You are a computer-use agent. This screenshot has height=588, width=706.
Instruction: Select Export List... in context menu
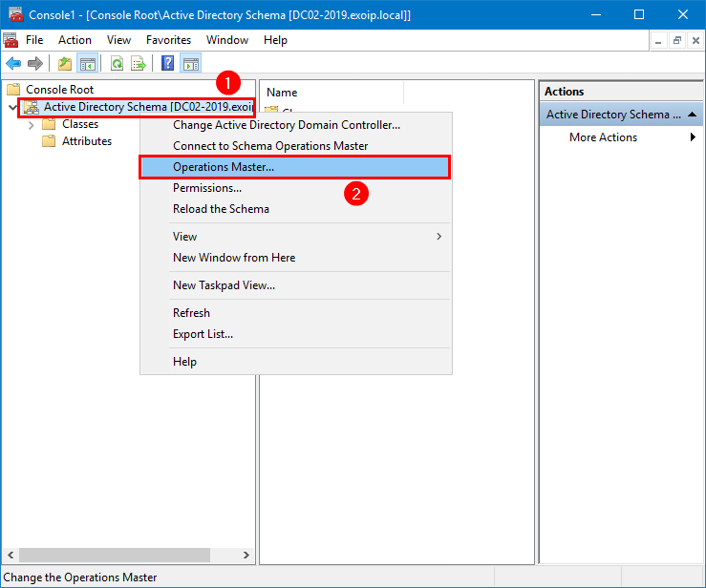[x=295, y=334]
